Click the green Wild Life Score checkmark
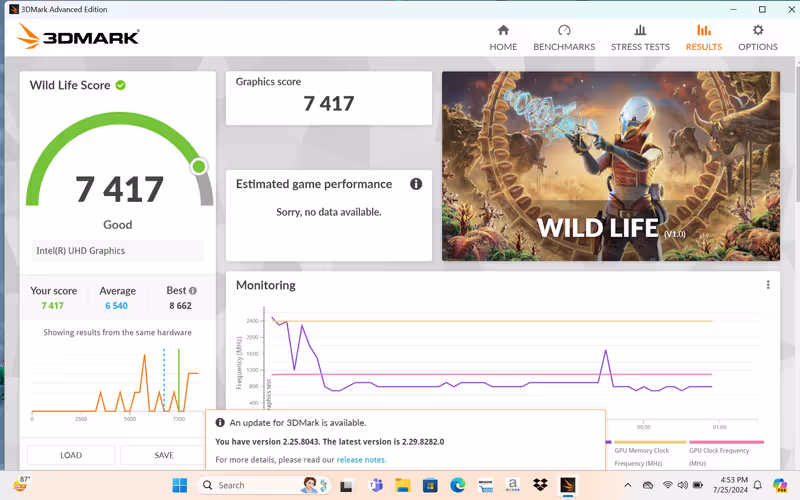The height and width of the screenshot is (500, 800). 121,85
